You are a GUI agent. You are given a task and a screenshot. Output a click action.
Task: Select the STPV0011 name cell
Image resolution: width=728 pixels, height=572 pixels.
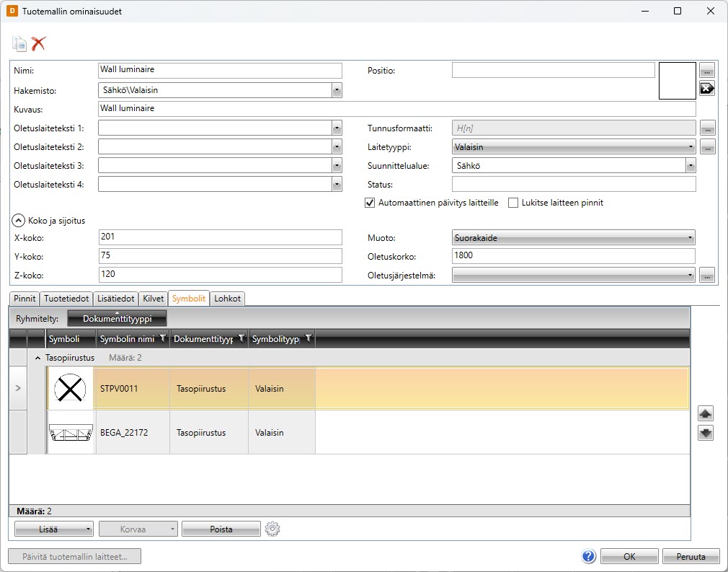133,389
